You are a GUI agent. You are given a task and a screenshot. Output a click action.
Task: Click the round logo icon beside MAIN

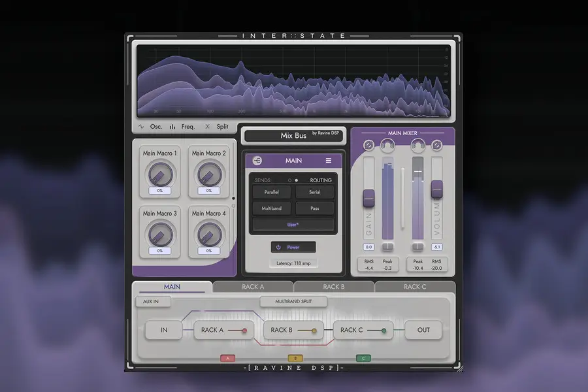(257, 161)
